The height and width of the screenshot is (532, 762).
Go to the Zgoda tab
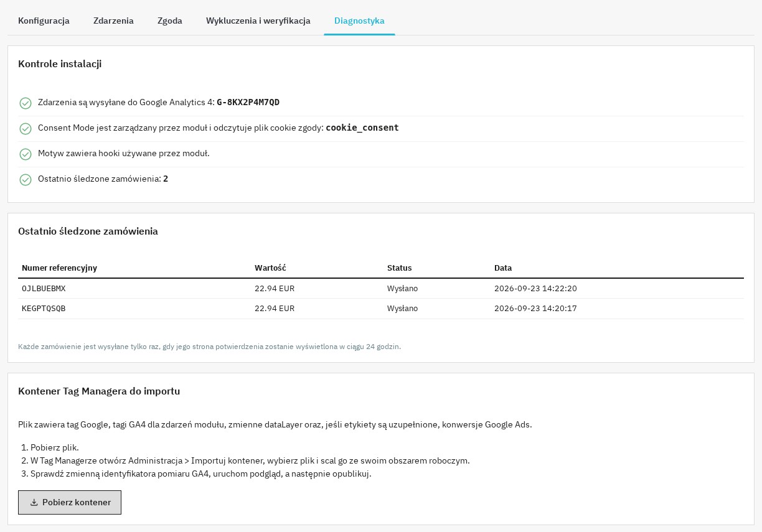169,21
